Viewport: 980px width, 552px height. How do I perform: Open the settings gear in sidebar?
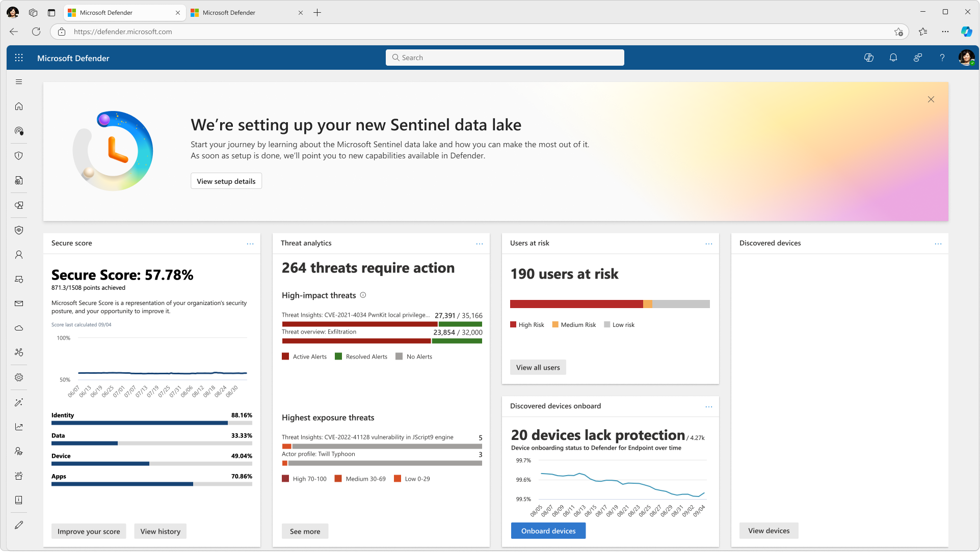19,377
